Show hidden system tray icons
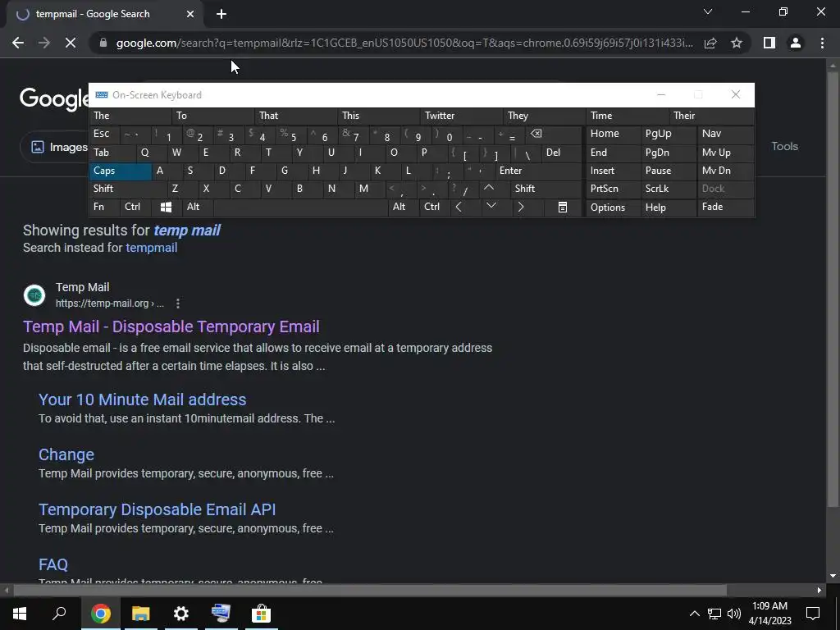 tap(694, 614)
